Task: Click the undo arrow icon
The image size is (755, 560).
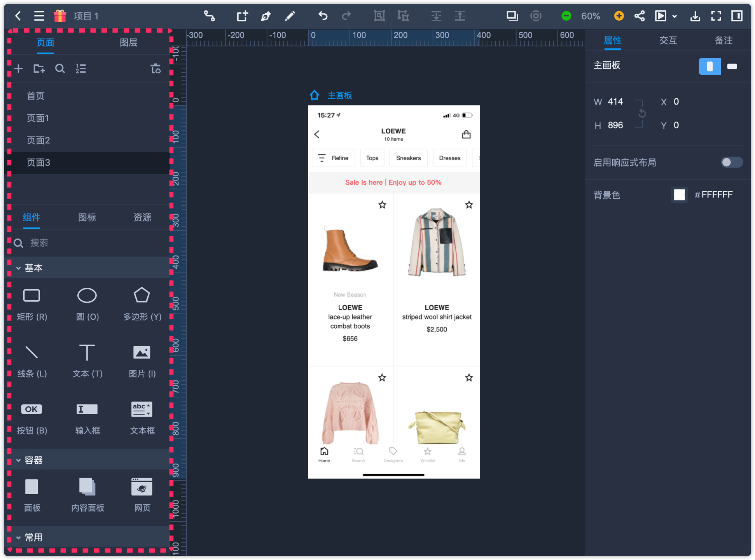Action: pos(323,16)
